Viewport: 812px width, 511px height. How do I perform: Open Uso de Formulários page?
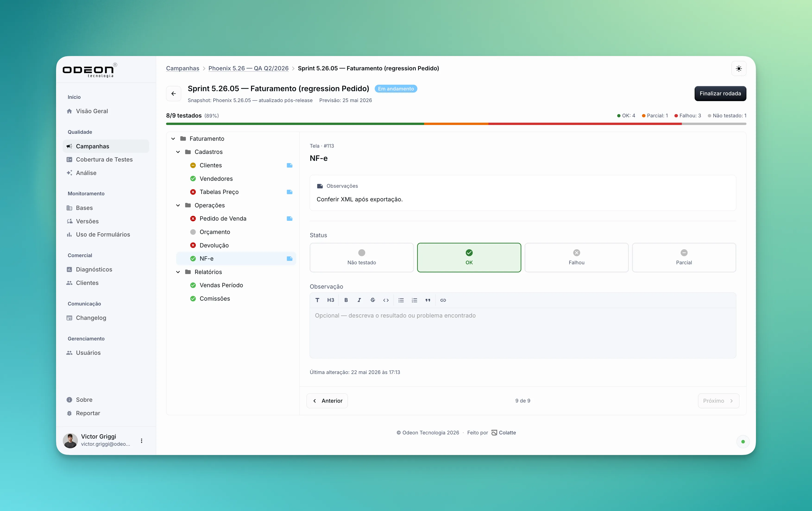click(106, 234)
